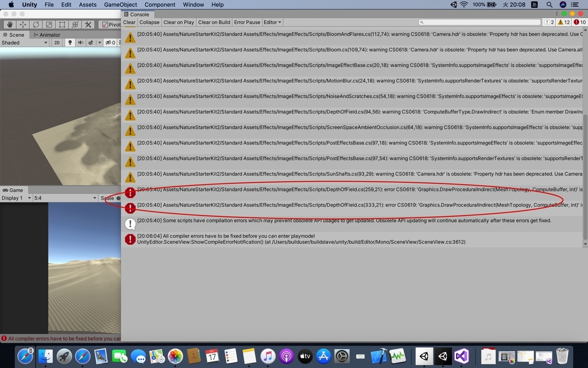588x368 pixels.
Task: Toggle info messages filter showing 2
Action: coord(549,22)
